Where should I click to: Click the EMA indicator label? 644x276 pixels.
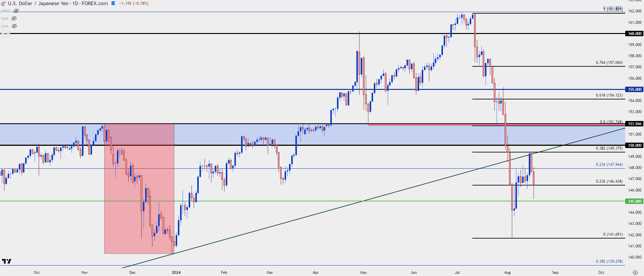tap(4, 26)
